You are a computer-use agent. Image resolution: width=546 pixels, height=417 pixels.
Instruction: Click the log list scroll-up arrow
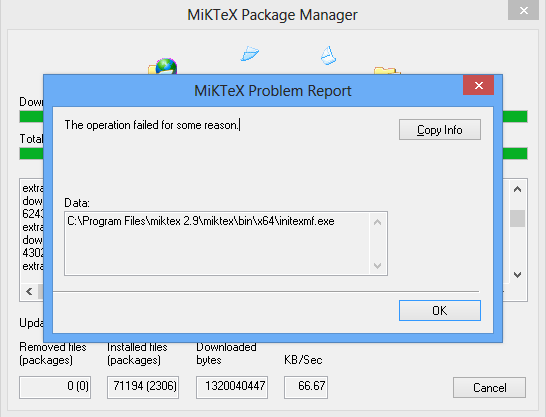pyautogui.click(x=517, y=189)
